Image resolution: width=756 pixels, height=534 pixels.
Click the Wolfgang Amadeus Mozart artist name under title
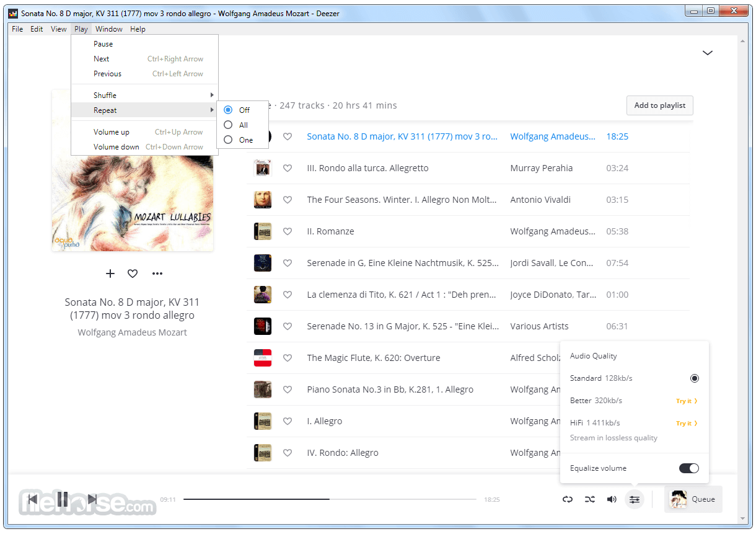point(133,332)
